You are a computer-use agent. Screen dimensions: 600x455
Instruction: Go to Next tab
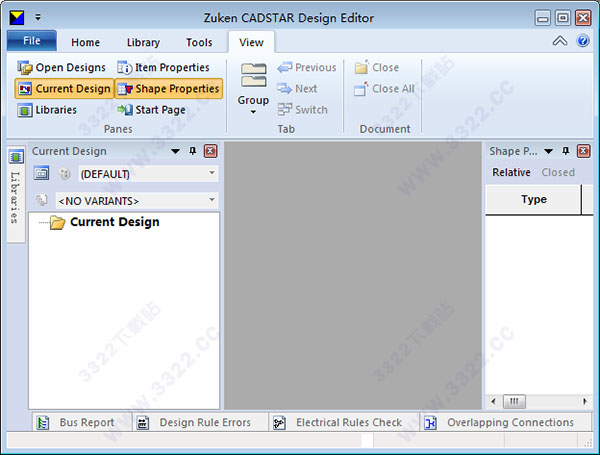coord(297,89)
